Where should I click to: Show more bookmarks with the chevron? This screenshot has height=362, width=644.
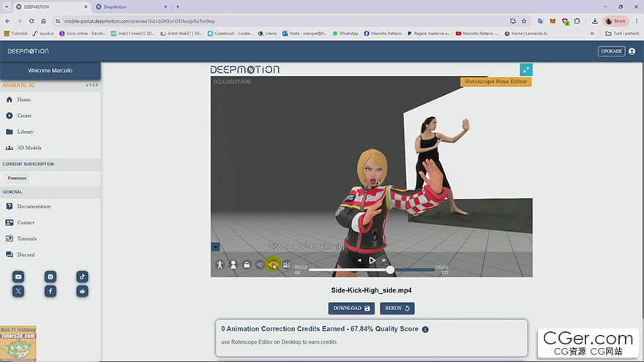[x=592, y=34]
